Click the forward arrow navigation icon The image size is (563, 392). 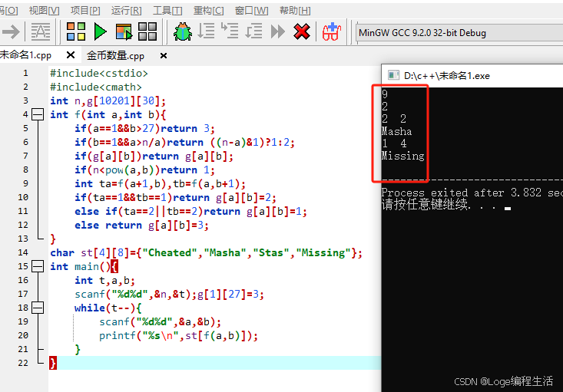(11, 32)
